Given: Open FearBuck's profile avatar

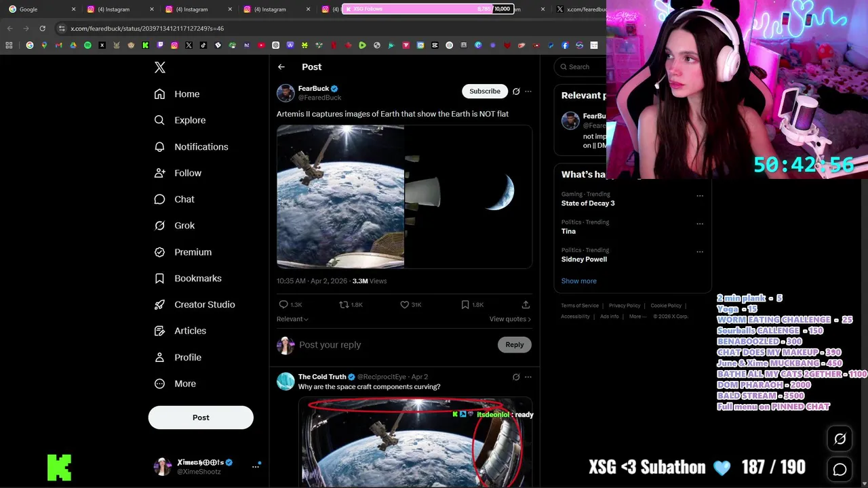Looking at the screenshot, I should 285,93.
